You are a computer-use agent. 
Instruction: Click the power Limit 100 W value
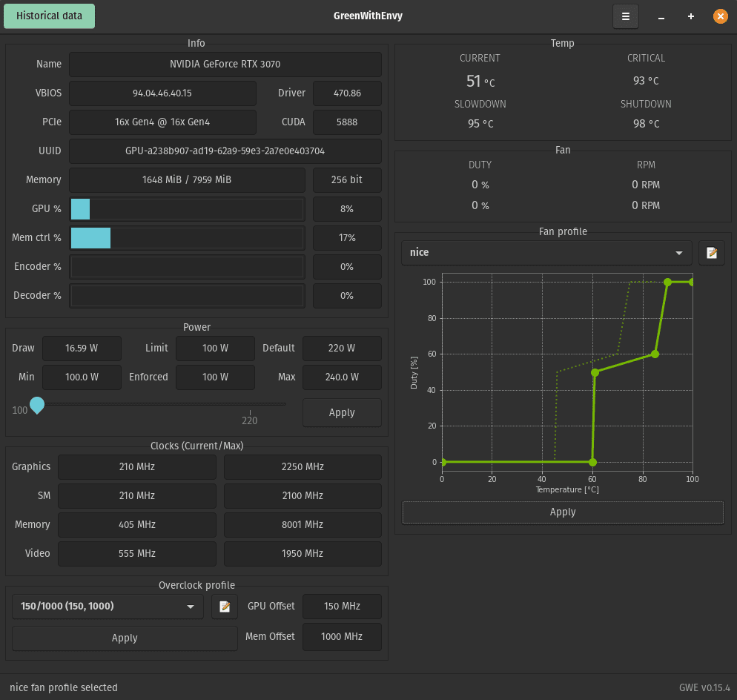click(215, 349)
